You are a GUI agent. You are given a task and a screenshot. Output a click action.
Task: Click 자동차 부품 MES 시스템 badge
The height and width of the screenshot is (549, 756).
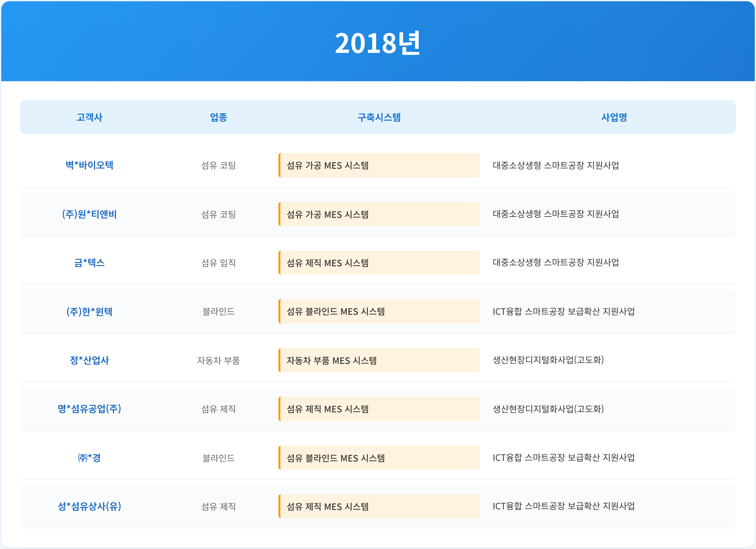coord(332,361)
